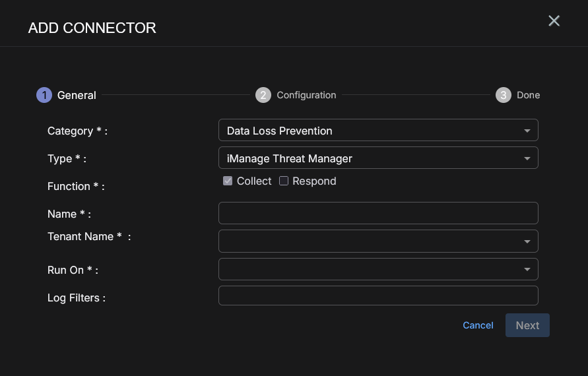Close the Add Connector dialog with X

(554, 21)
